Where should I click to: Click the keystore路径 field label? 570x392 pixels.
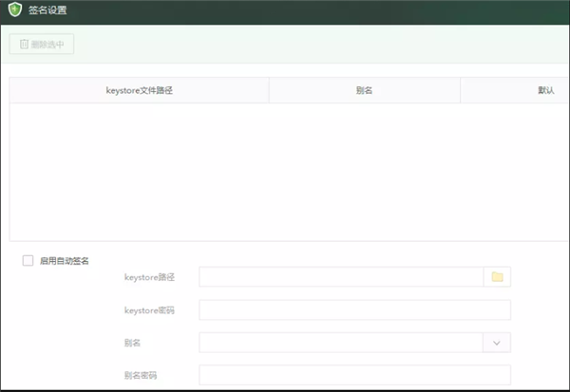point(149,277)
